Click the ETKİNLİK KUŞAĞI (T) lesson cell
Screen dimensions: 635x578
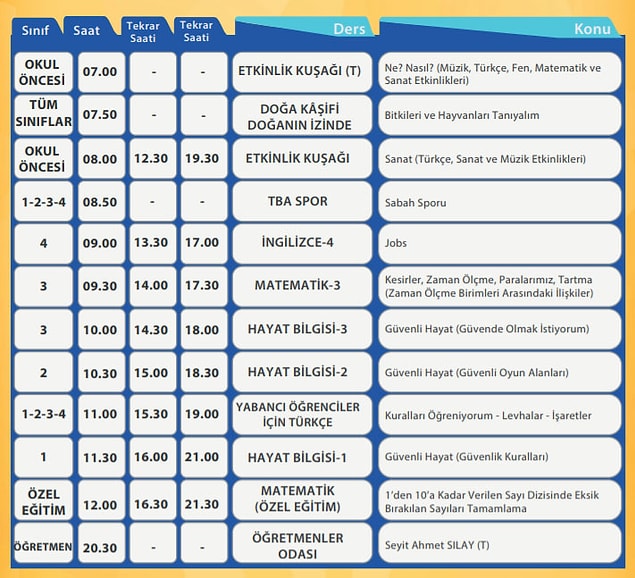click(302, 72)
